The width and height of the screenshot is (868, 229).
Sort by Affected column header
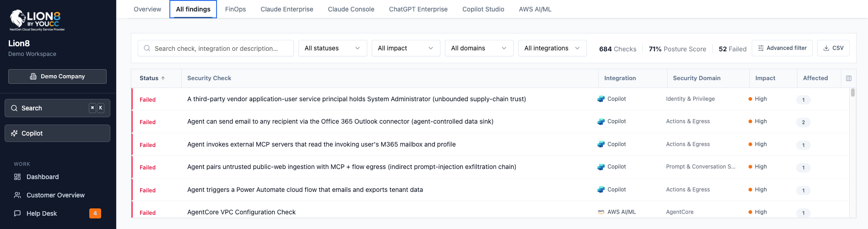pyautogui.click(x=815, y=78)
